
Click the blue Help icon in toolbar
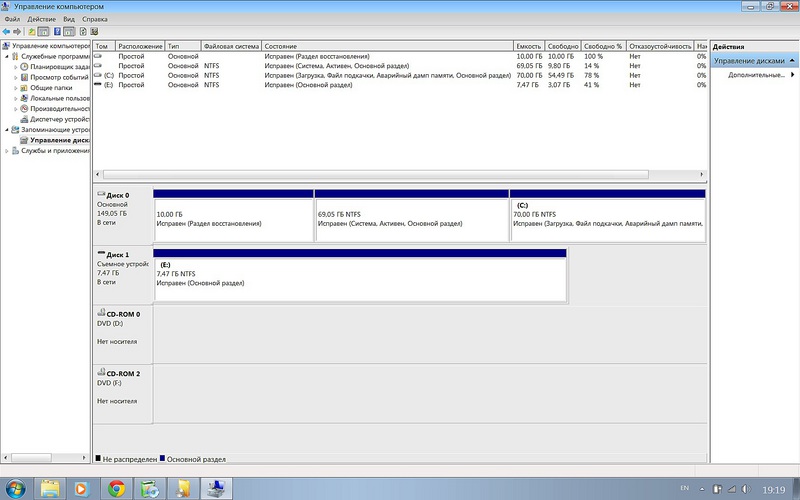click(58, 31)
